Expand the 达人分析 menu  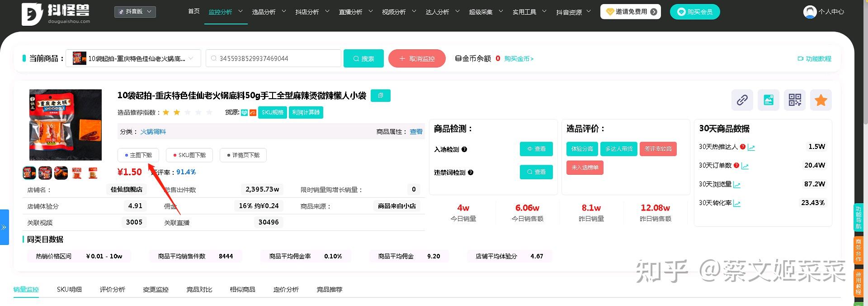[x=443, y=12]
